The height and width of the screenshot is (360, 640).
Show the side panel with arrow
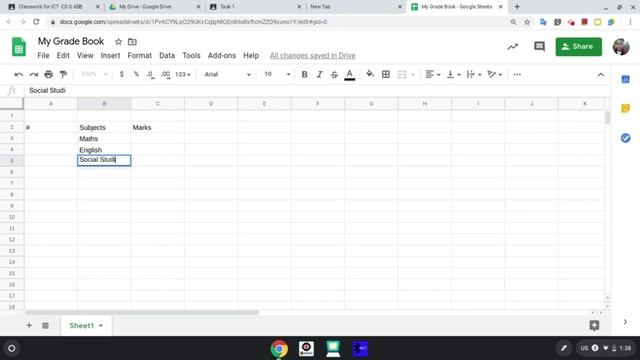[625, 322]
